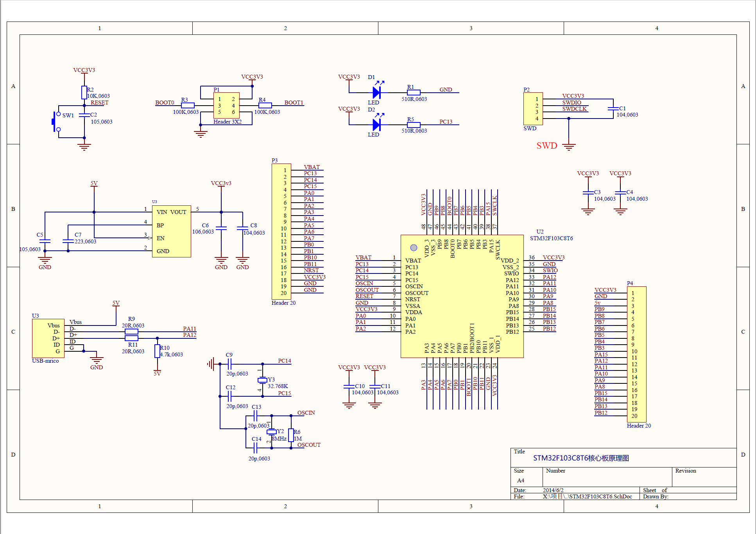Expand the SWD header P2
The width and height of the screenshot is (756, 534).
tap(533, 108)
